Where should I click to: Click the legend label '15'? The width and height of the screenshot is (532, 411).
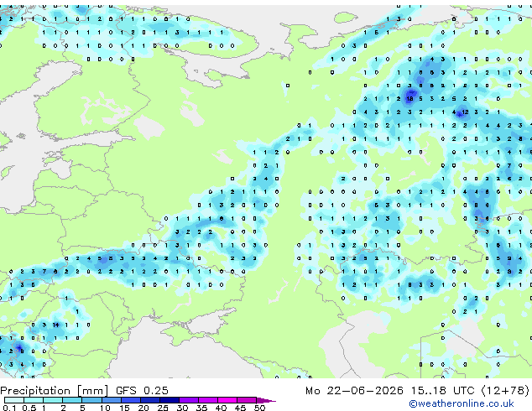124,408
